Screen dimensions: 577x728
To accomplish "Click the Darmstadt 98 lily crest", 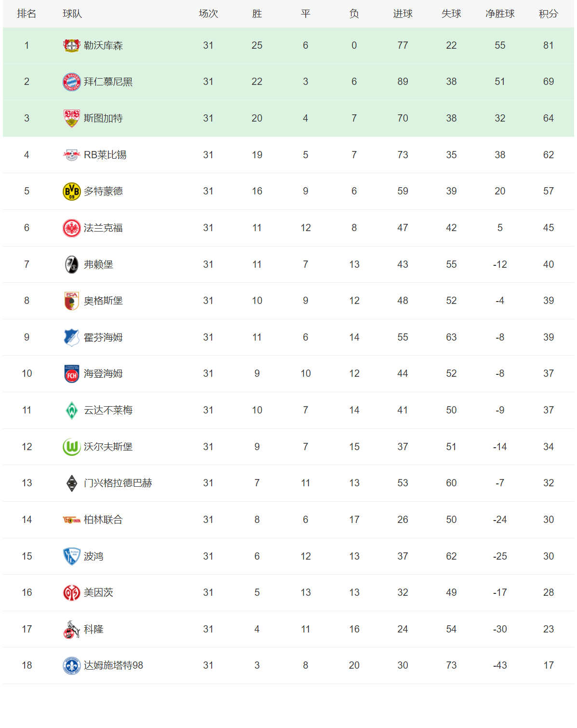I will tap(71, 665).
